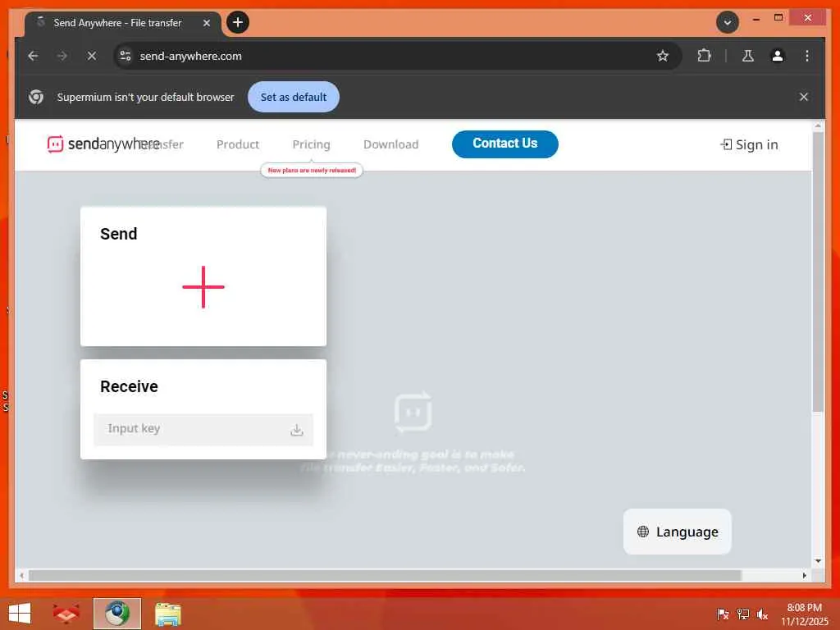Go back to previous page
This screenshot has width=840, height=630.
click(x=33, y=56)
